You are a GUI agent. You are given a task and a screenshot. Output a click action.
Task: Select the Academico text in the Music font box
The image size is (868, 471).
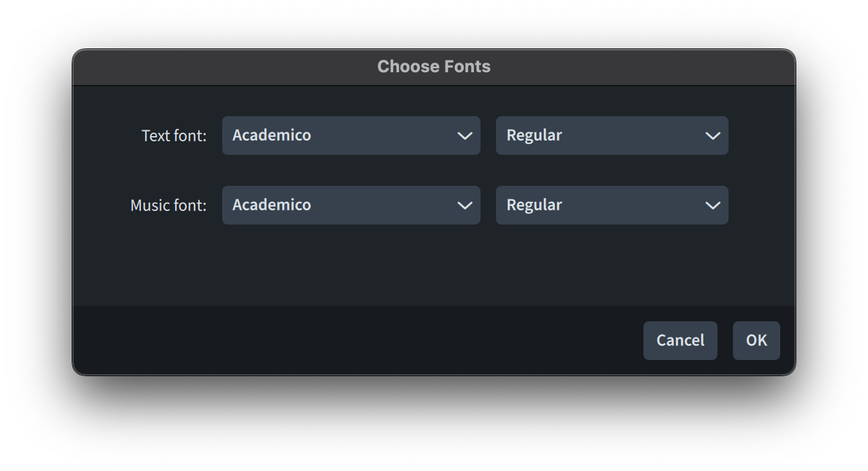[x=272, y=205]
